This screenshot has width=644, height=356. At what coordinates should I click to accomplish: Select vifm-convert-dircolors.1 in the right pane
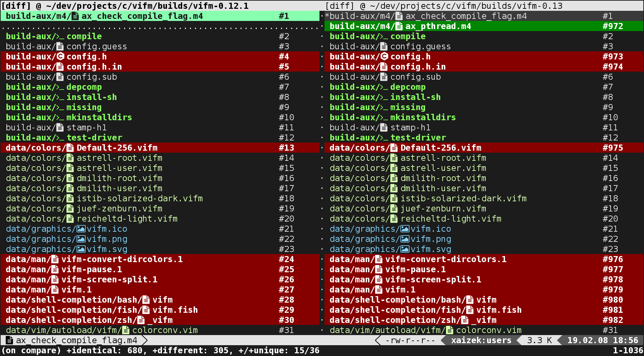point(446,259)
